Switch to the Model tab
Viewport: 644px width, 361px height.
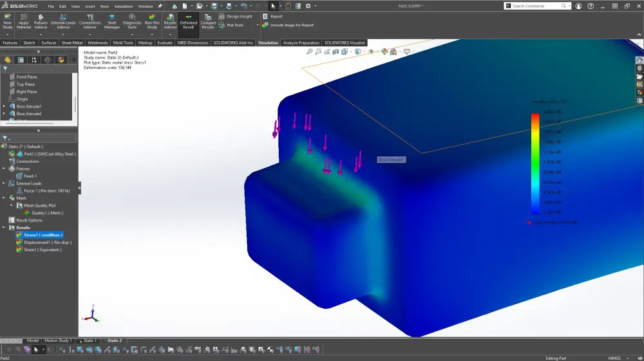pos(32,340)
